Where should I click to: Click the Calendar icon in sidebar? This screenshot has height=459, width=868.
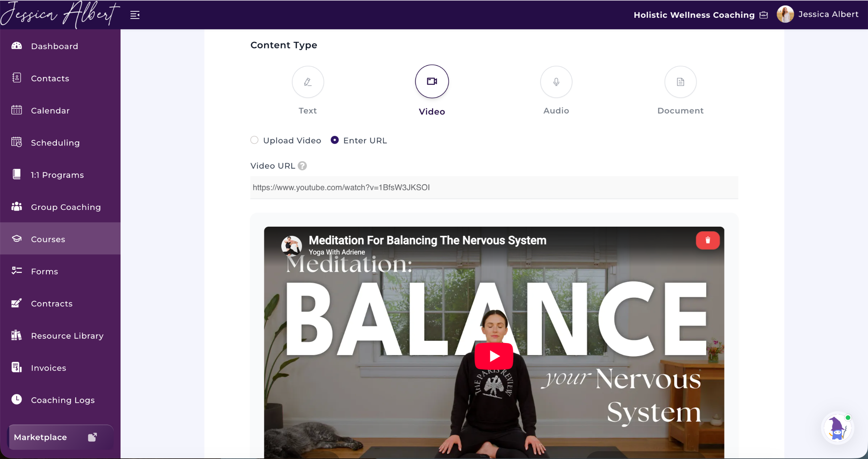(17, 110)
